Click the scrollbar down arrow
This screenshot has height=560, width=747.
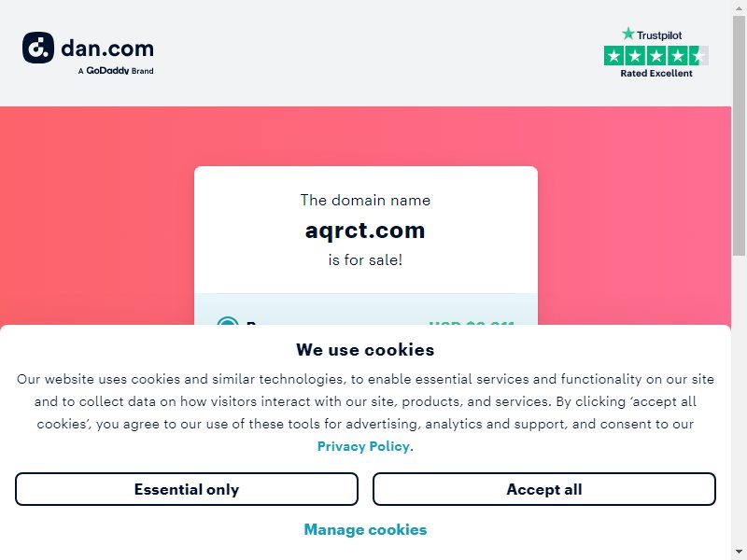[739, 553]
